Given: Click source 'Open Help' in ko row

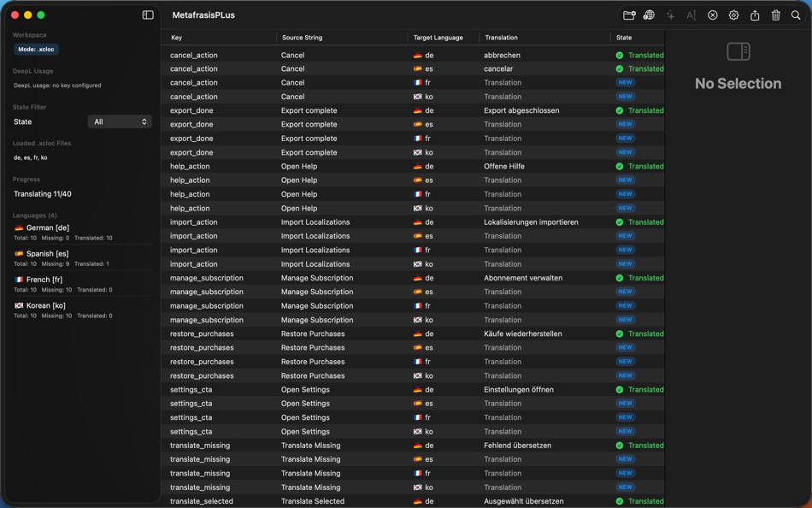Looking at the screenshot, I should pyautogui.click(x=299, y=209).
